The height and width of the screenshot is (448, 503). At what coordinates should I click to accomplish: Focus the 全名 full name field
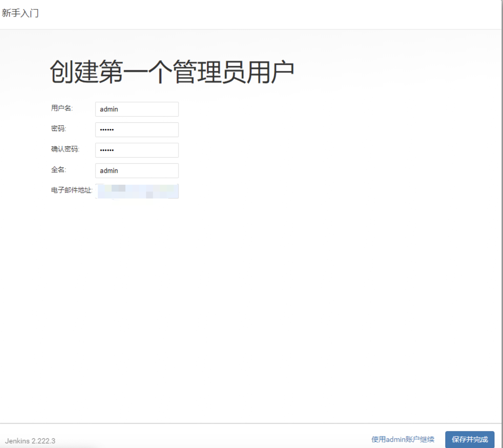pyautogui.click(x=137, y=171)
